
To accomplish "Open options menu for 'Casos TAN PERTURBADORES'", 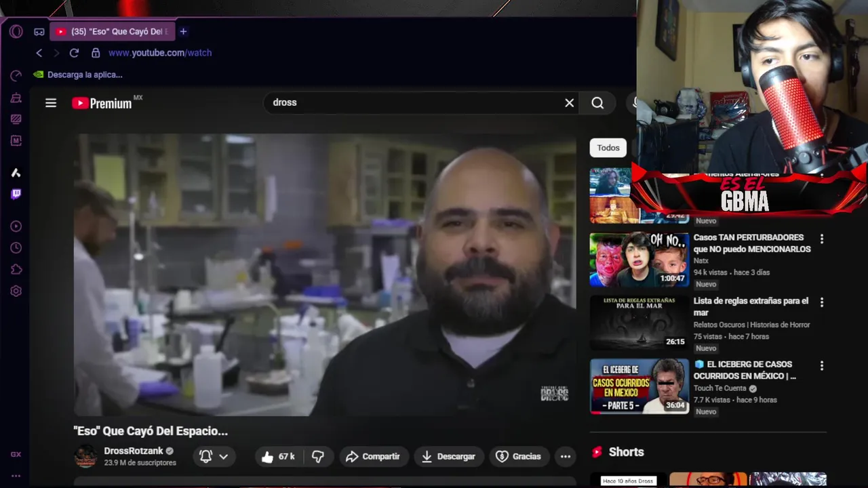I will point(821,239).
